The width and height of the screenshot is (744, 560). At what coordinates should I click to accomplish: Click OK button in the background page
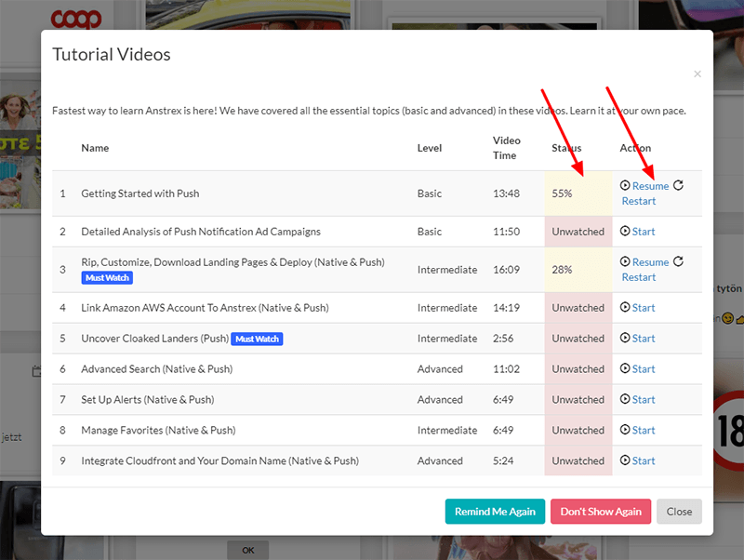pyautogui.click(x=248, y=550)
